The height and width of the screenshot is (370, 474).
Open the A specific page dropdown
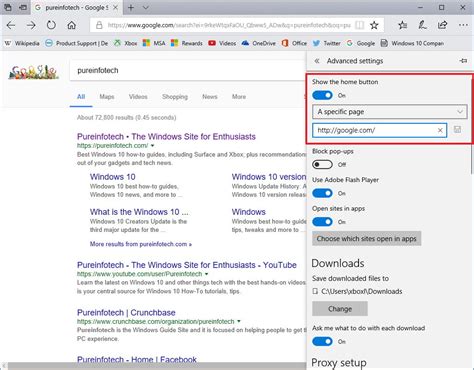click(390, 112)
